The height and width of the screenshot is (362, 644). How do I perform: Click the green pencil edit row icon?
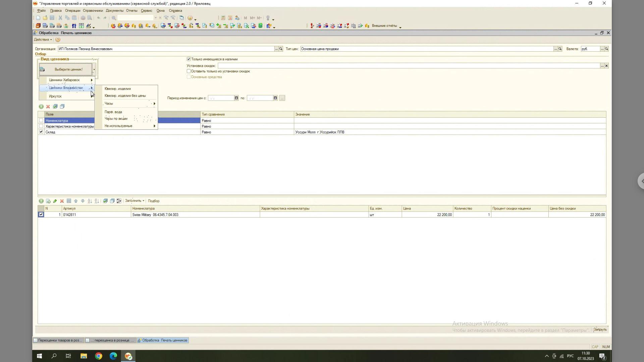[x=55, y=201]
